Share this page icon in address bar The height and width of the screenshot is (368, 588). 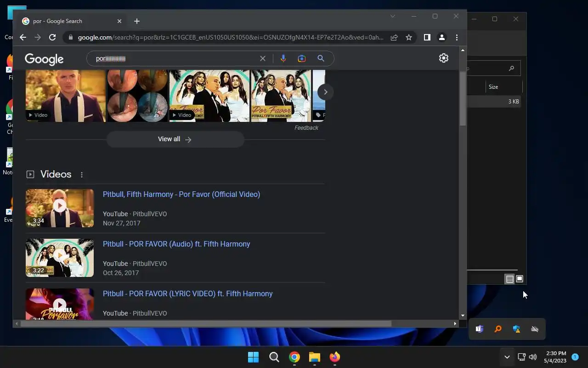[x=394, y=38]
